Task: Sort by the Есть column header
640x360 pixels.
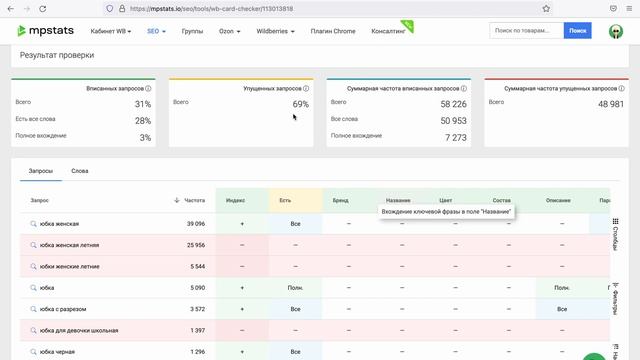Action: coord(285,200)
